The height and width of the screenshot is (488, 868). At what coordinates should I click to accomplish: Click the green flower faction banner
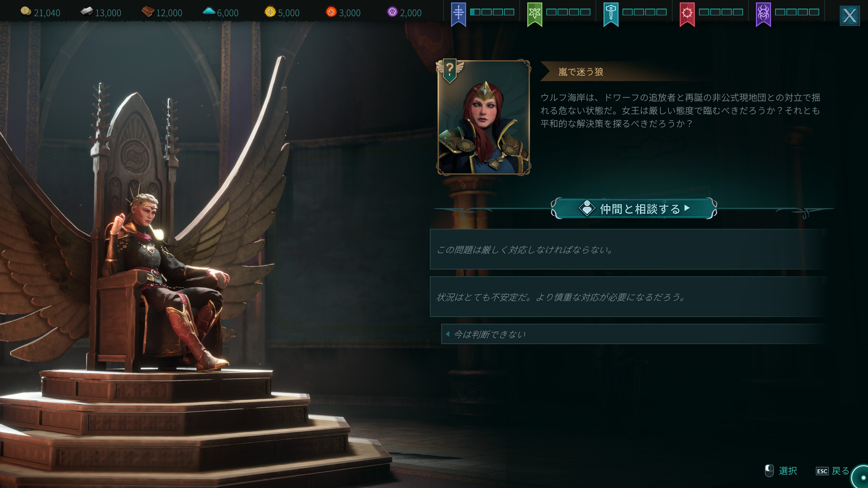click(x=534, y=14)
